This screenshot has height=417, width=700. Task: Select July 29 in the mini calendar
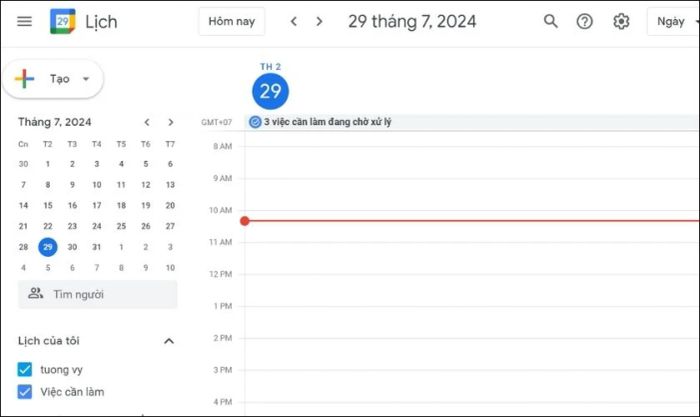click(x=48, y=247)
